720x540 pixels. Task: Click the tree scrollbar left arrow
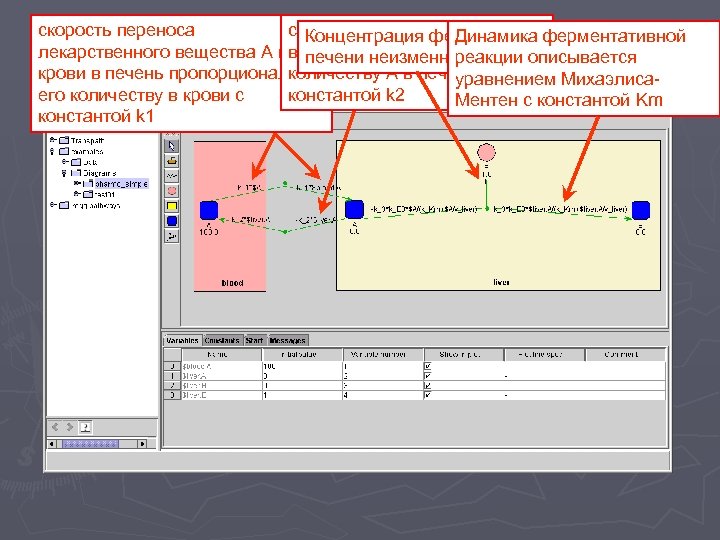coord(52,444)
